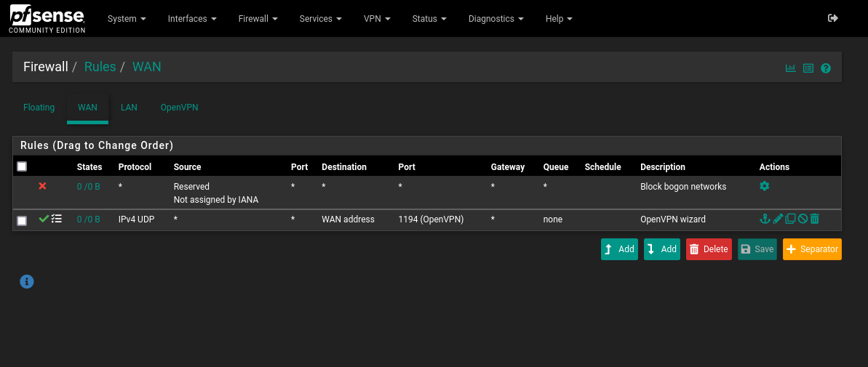Edit the OpenVPN wizard rule pencil icon
The image size is (868, 367).
[x=778, y=219]
